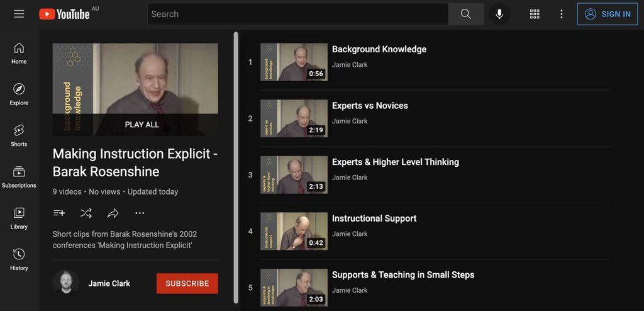The width and height of the screenshot is (644, 311).
Task: Open Supports & Teaching in Small Steps thumbnail
Action: point(294,288)
